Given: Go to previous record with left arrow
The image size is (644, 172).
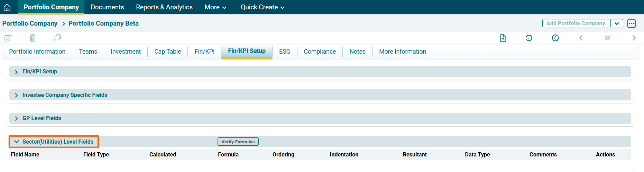Looking at the screenshot, I should 581,38.
